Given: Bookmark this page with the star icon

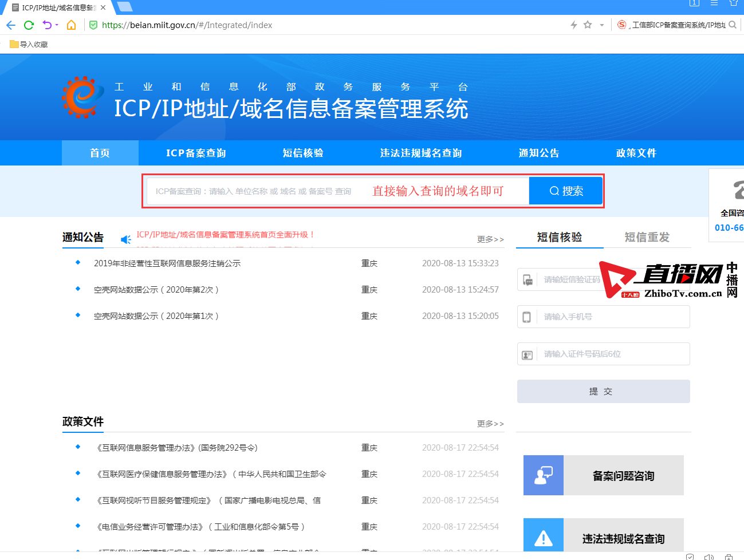Looking at the screenshot, I should (x=588, y=25).
